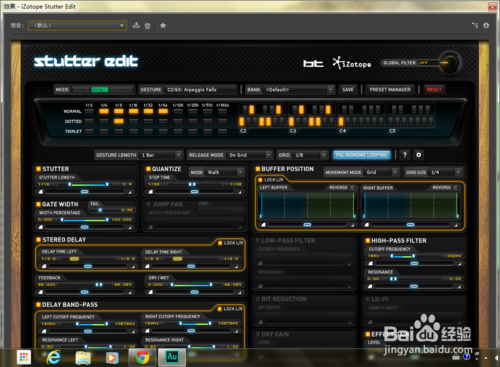The width and height of the screenshot is (500, 367).
Task: Click High-Pass Resonance curve shape icon
Action: point(370,286)
